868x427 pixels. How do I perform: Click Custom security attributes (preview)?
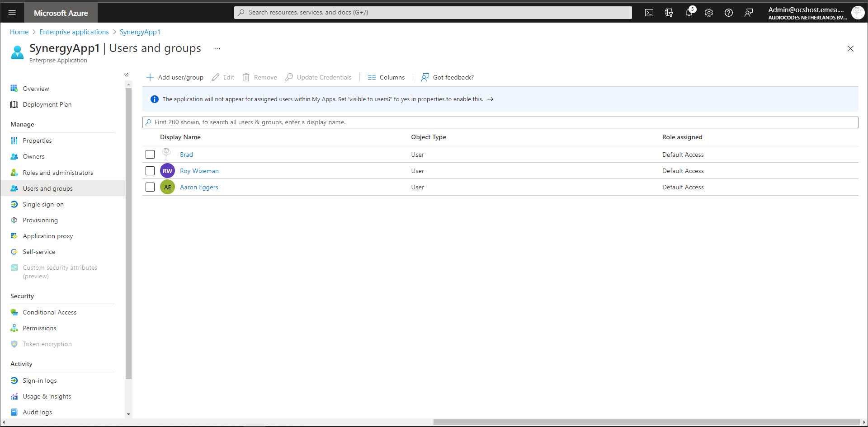click(x=60, y=272)
